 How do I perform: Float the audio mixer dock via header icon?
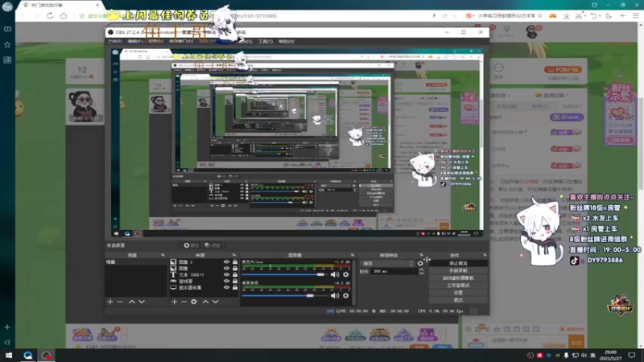click(x=353, y=255)
